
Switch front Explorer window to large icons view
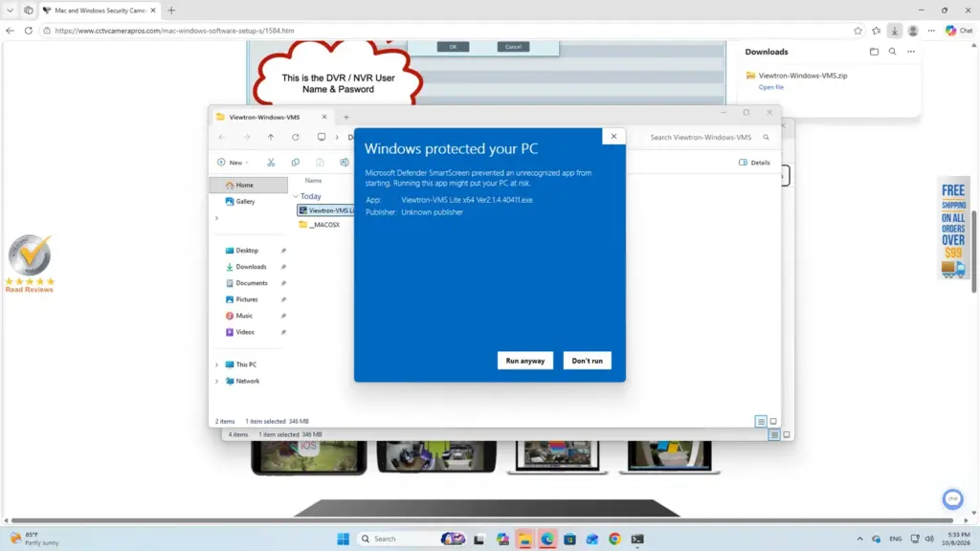[773, 422]
